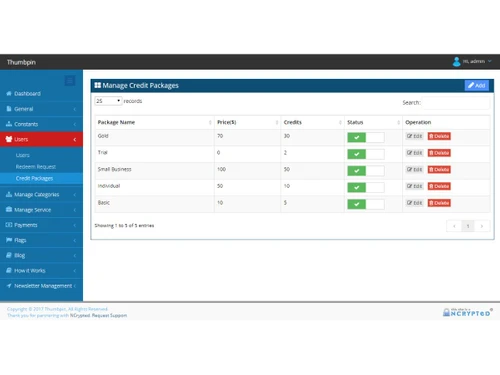Screen dimensions: 500x375
Task: Click the sidebar hamburger menu icon
Action: pyautogui.click(x=70, y=81)
